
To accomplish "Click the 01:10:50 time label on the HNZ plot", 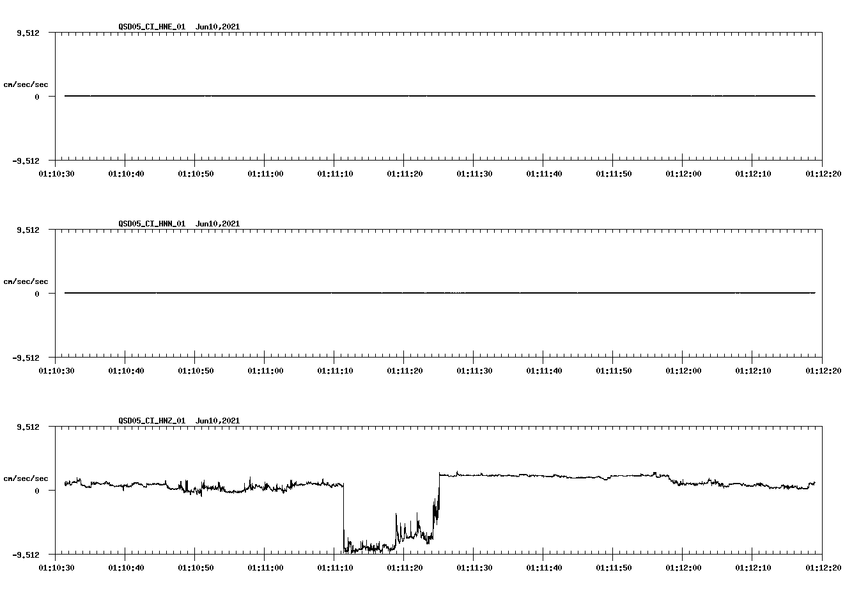I will click(x=195, y=568).
